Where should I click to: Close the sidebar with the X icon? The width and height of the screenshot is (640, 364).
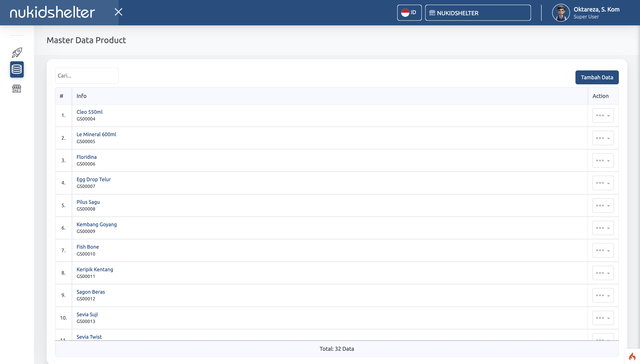(118, 12)
